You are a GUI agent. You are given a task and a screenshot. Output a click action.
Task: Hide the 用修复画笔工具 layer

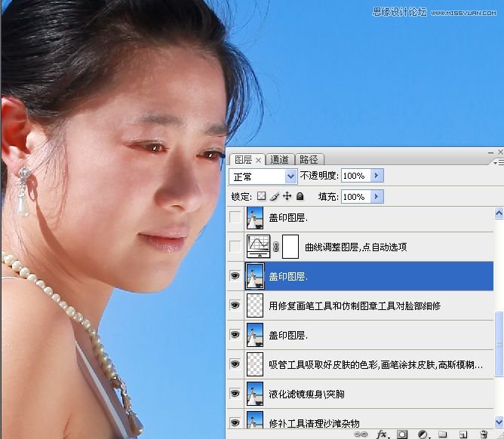235,305
